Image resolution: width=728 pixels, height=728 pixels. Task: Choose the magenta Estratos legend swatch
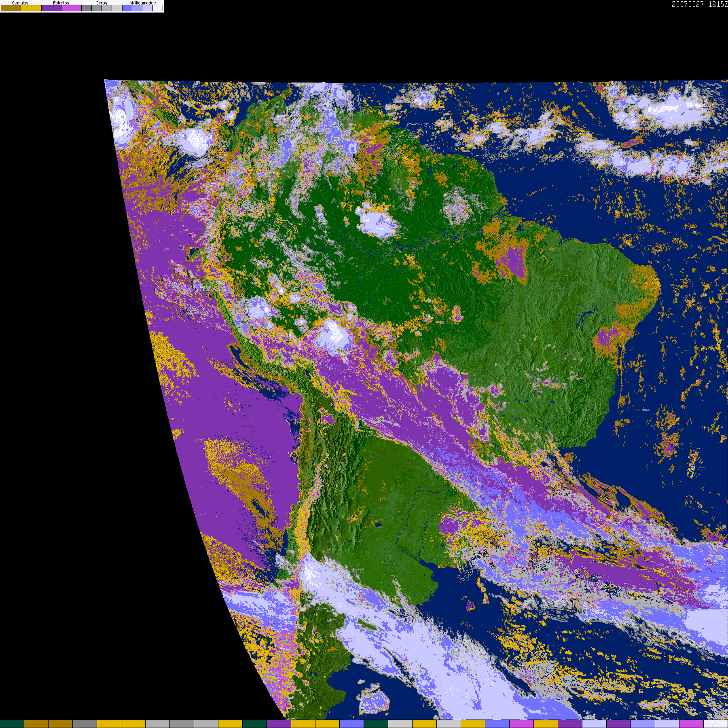pyautogui.click(x=72, y=8)
